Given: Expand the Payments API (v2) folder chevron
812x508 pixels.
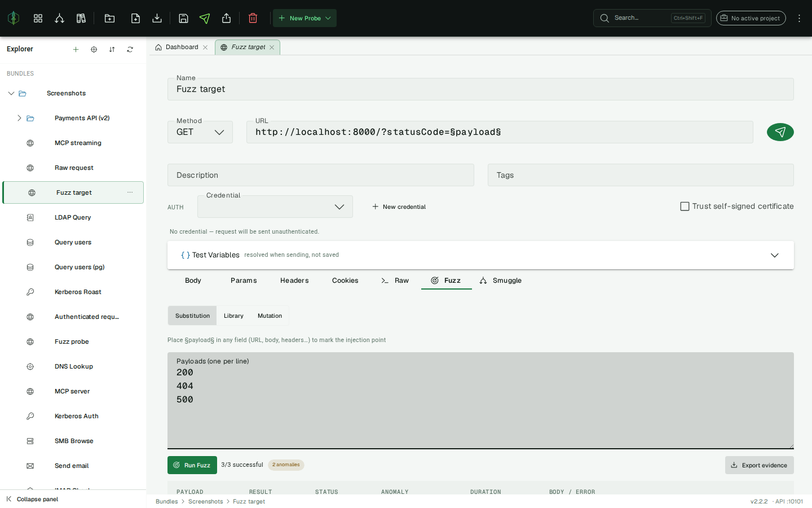Looking at the screenshot, I should pos(19,118).
